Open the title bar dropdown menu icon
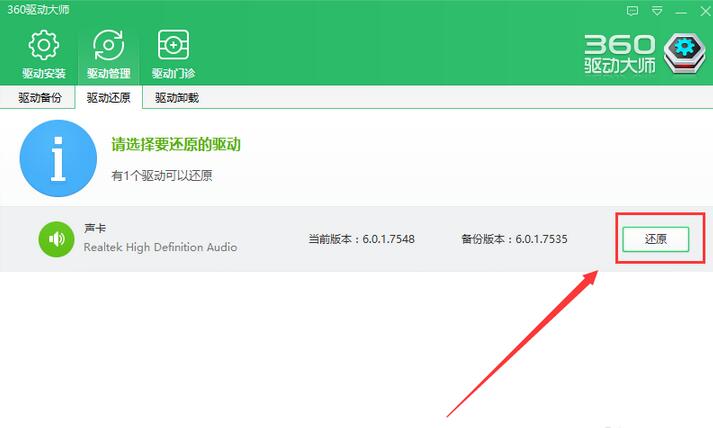 point(657,11)
